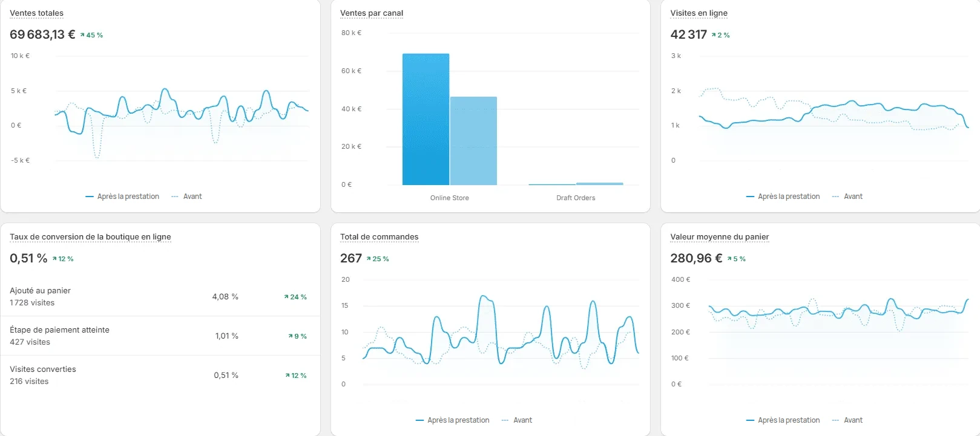Open the Visites en ligne report title
The height and width of the screenshot is (436, 980).
tap(699, 13)
